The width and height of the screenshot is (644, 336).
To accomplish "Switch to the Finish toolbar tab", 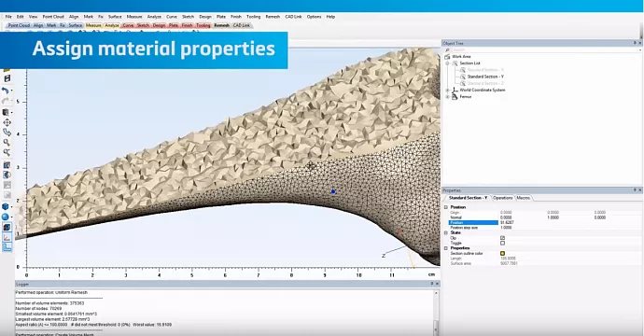I will click(188, 25).
